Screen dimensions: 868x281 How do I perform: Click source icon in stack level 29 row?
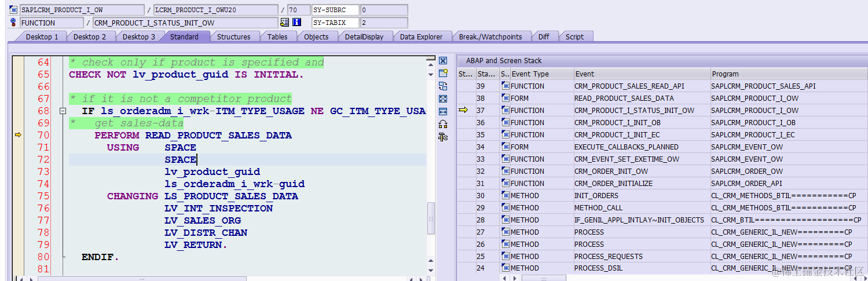click(506, 208)
